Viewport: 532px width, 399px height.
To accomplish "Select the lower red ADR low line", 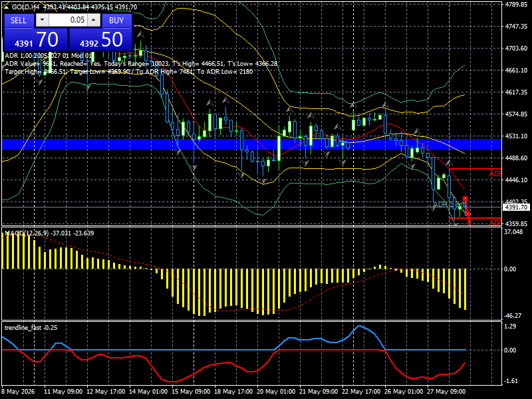I will click(x=475, y=218).
